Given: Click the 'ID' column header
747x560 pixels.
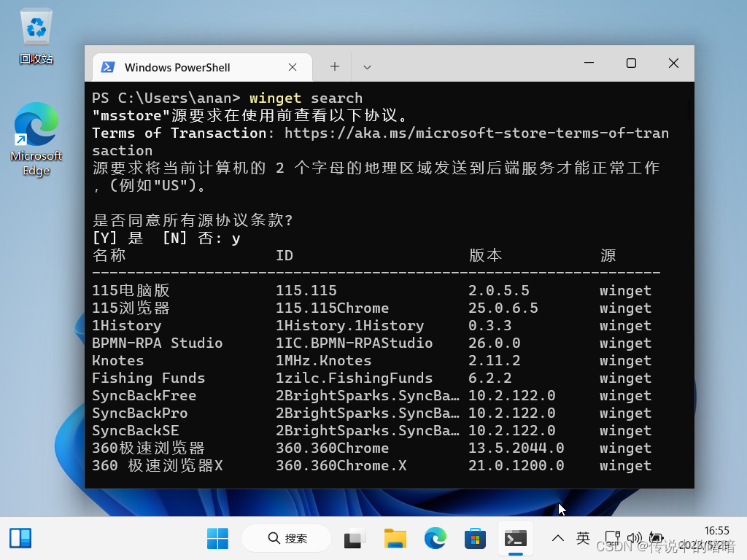Looking at the screenshot, I should pos(285,256).
